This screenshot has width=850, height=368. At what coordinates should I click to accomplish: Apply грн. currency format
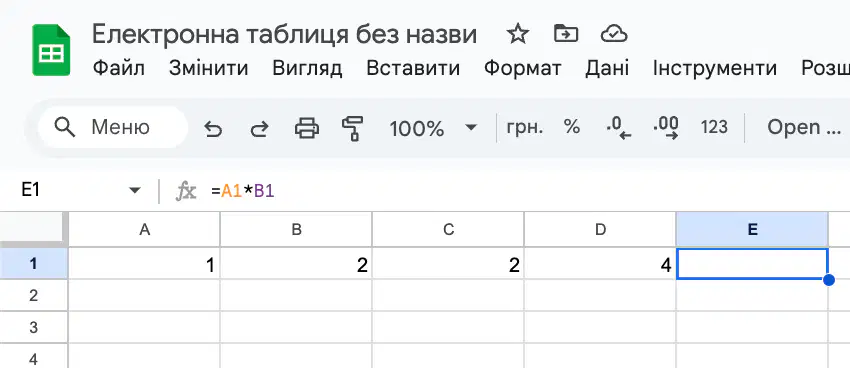pyautogui.click(x=524, y=128)
